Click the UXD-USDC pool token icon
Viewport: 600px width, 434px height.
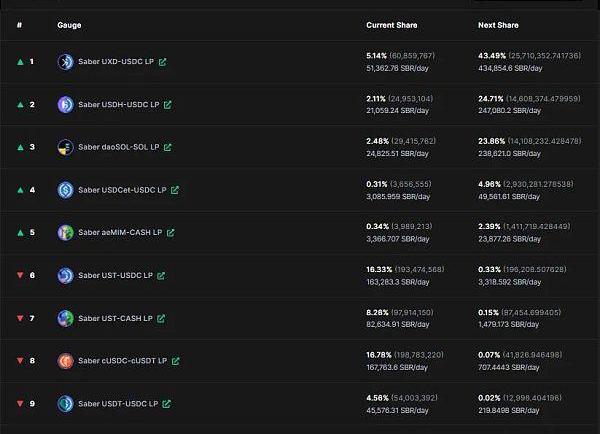pos(65,62)
